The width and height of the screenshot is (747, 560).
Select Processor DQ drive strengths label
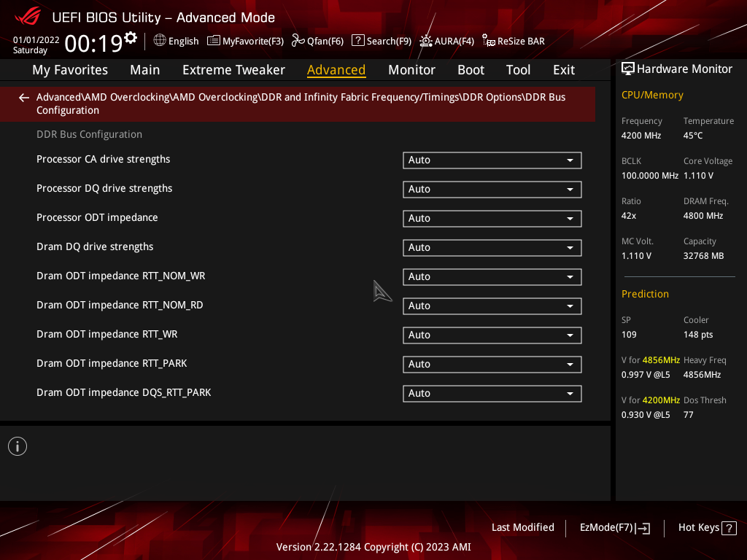pos(104,188)
